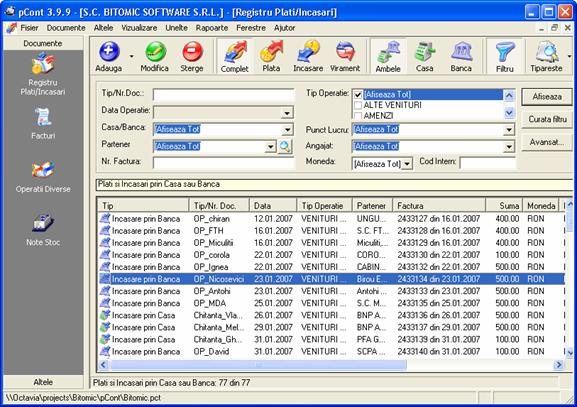Open Operatii Diverse from the sidebar
Image resolution: width=577 pixels, height=407 pixels.
coord(43,170)
